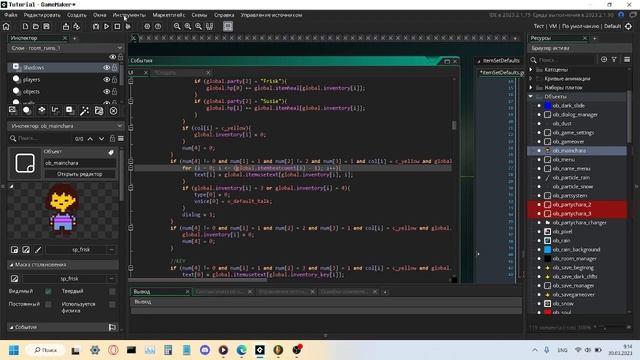Screen dimensions: 640x360
Task: Open the Инструменты menu
Action: pyautogui.click(x=129, y=15)
